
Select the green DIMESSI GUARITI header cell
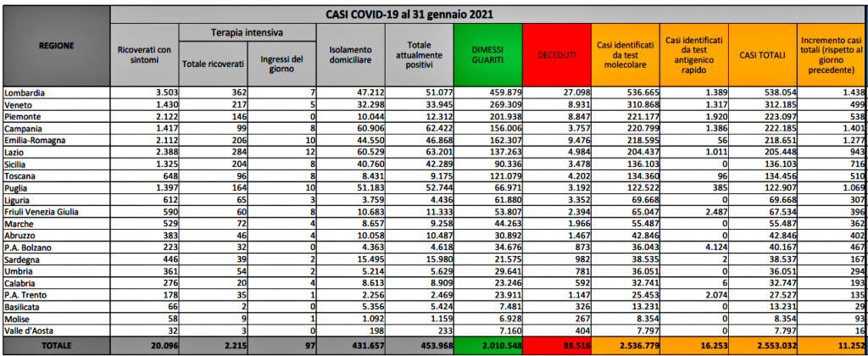pos(487,54)
